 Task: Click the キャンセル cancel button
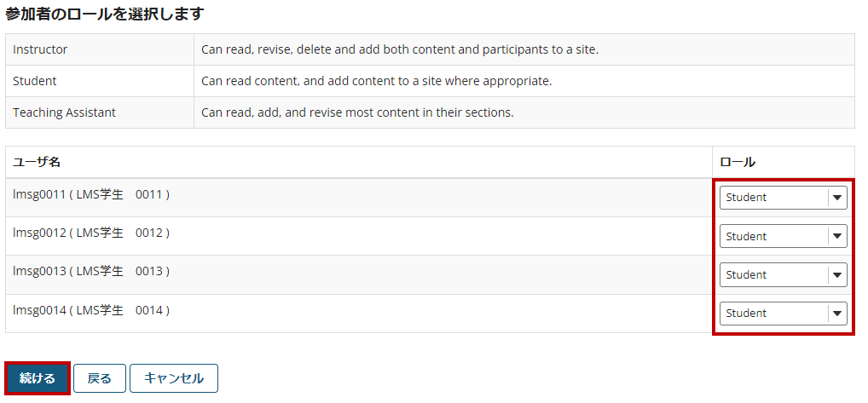(174, 378)
